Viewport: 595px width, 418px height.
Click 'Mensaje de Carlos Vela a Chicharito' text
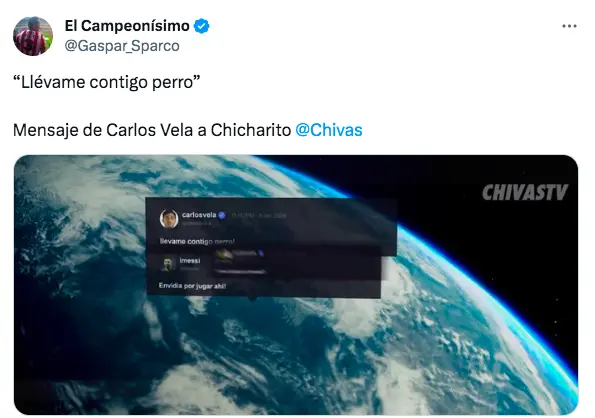(152, 130)
